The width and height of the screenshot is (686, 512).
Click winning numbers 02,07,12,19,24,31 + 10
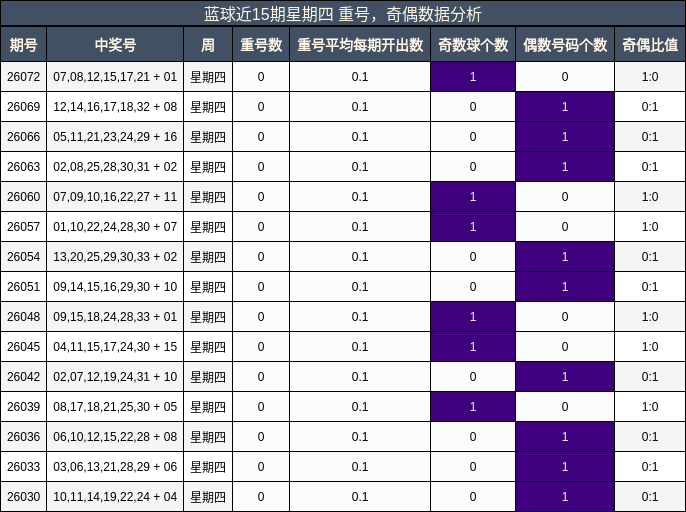(x=115, y=377)
